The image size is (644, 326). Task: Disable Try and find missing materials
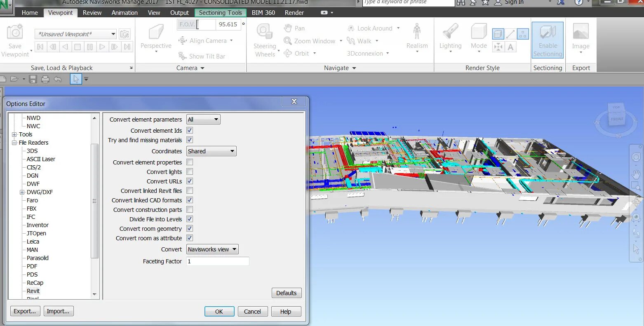(190, 140)
